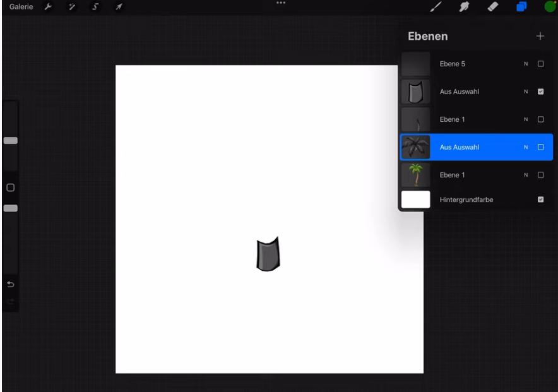This screenshot has width=558, height=392.
Task: Expand blend mode N on highlighted Aus Auswahl
Action: 526,147
